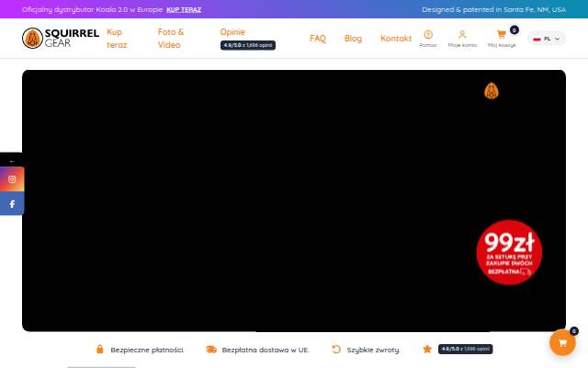Collapse the social sidebar arrow

12,161
